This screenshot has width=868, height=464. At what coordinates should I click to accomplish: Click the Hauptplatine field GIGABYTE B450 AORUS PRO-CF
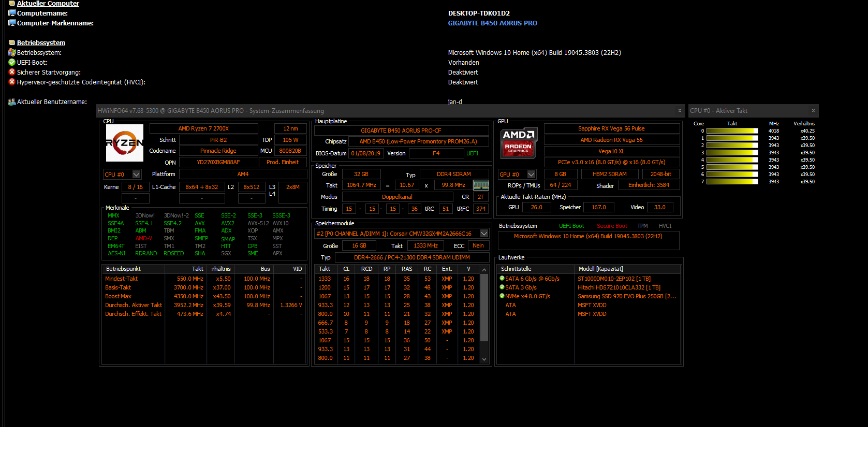coord(401,130)
